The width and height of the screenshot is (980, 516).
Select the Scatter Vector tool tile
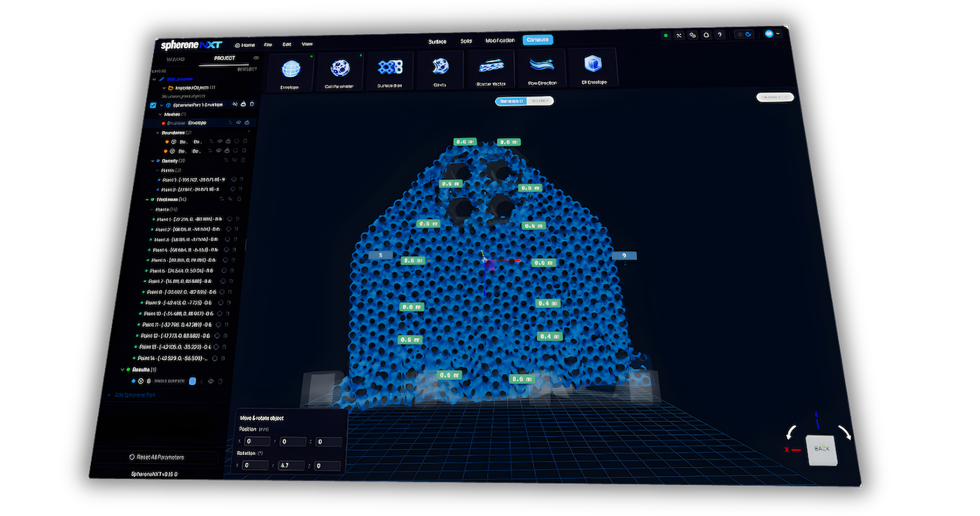click(x=491, y=69)
